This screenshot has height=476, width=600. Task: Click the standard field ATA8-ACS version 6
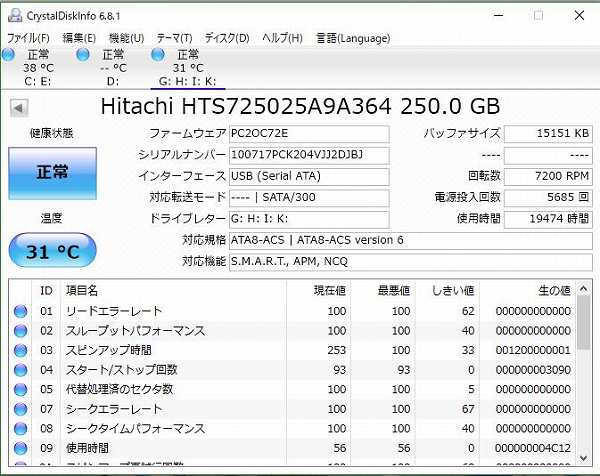coord(411,241)
